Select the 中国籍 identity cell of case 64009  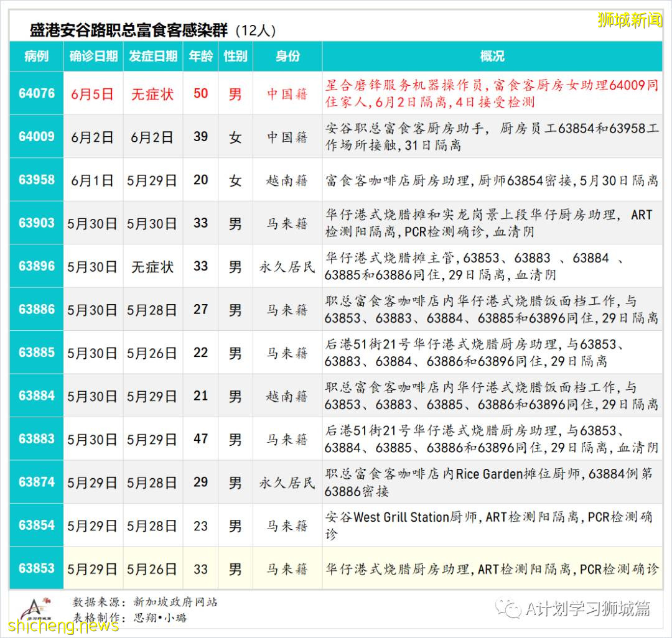tap(286, 136)
